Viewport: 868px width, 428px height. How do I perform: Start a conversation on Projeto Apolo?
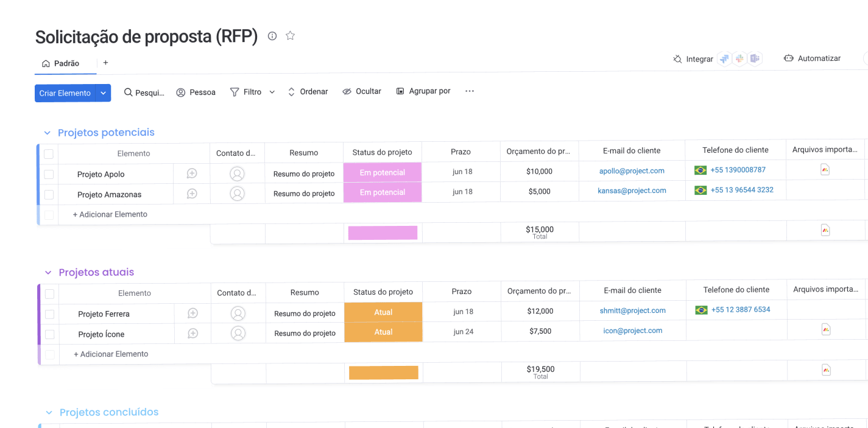click(192, 174)
